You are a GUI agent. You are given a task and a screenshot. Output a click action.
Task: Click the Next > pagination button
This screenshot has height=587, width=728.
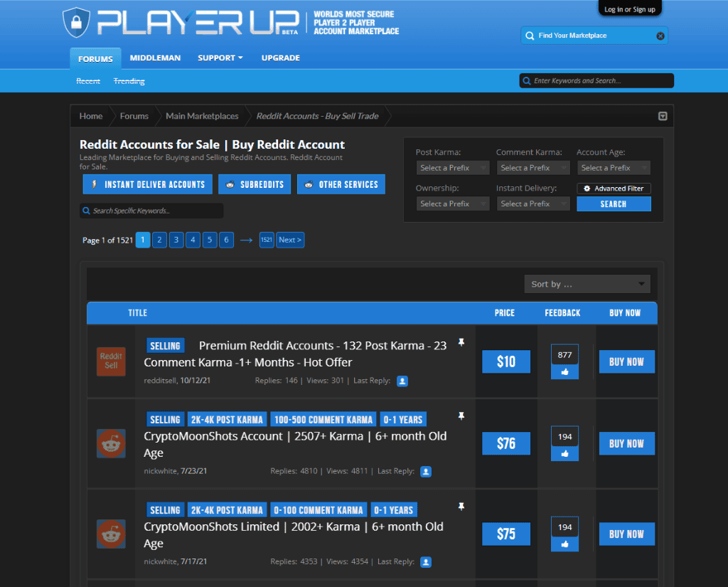pyautogui.click(x=290, y=240)
